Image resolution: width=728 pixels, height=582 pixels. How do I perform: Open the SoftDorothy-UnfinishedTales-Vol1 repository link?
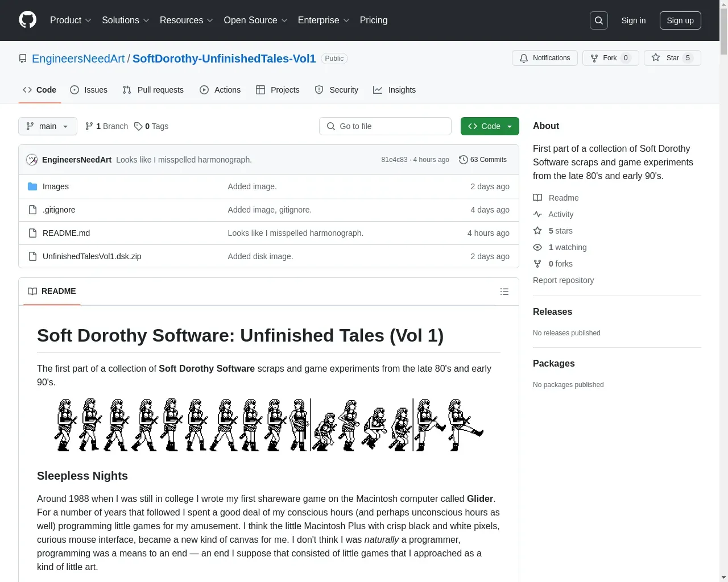pos(224,59)
